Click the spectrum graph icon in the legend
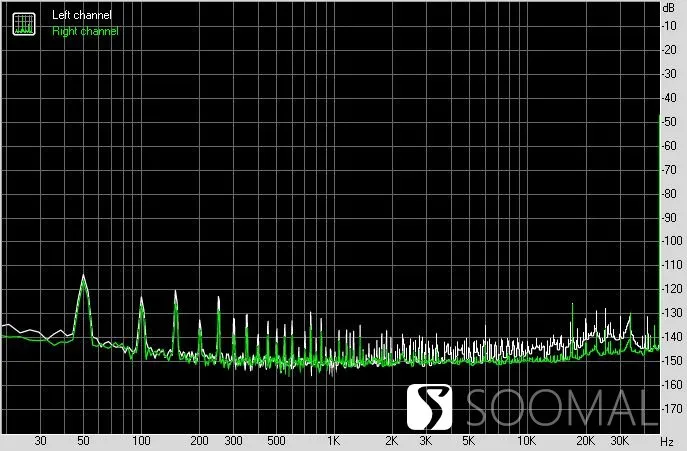Screen dimensions: 687x451 pyautogui.click(x=24, y=24)
